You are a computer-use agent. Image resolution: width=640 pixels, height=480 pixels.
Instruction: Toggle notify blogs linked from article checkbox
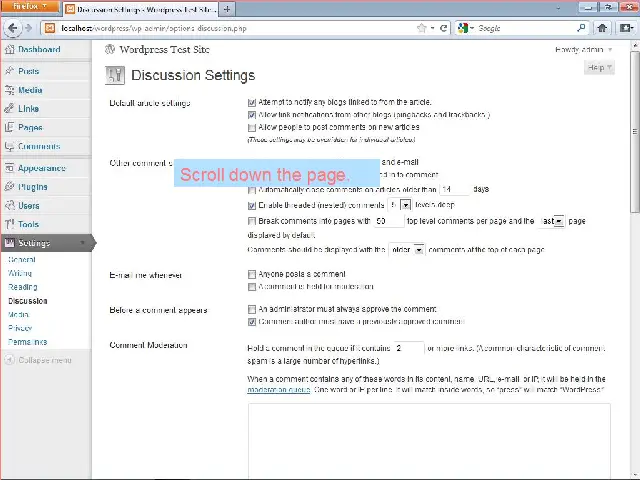tap(252, 102)
